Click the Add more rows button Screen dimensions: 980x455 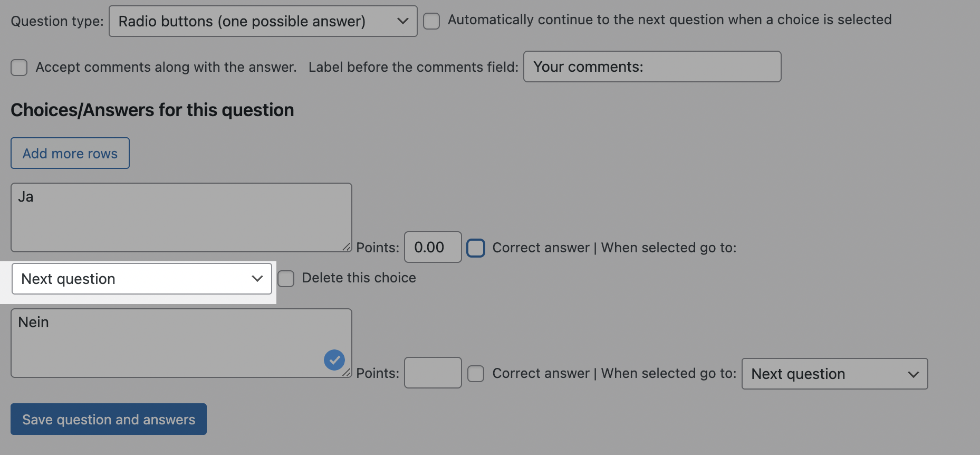click(x=70, y=153)
